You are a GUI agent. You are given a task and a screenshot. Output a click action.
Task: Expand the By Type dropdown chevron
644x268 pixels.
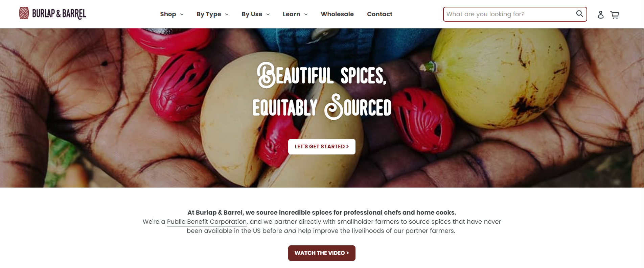(227, 14)
